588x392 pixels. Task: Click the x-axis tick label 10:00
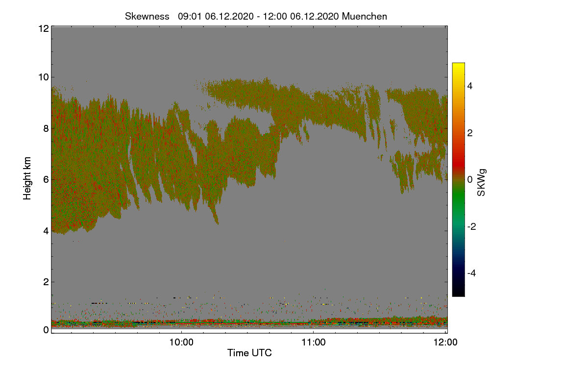coord(181,343)
